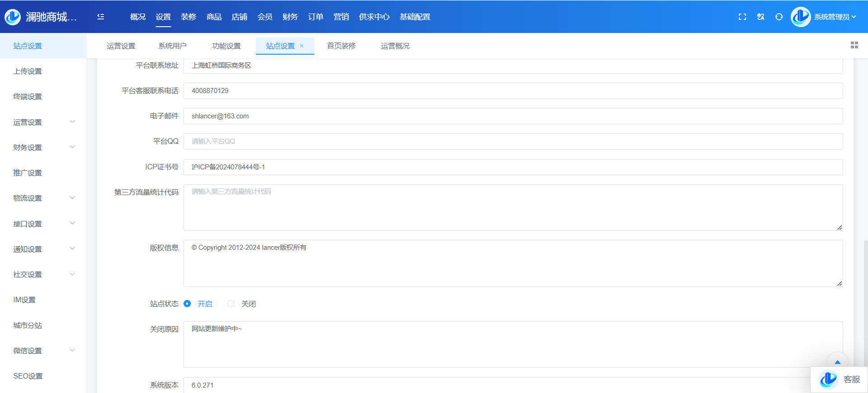Select the 开启 site status radio

(x=187, y=304)
